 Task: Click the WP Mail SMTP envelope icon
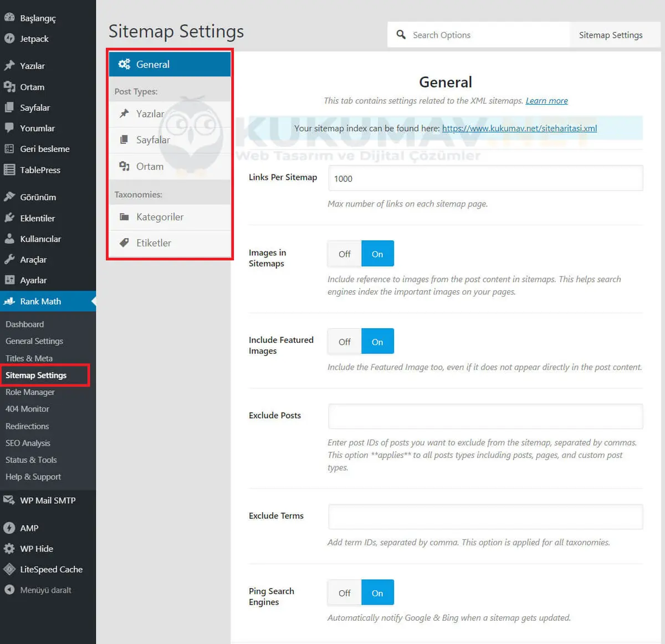[x=9, y=500]
